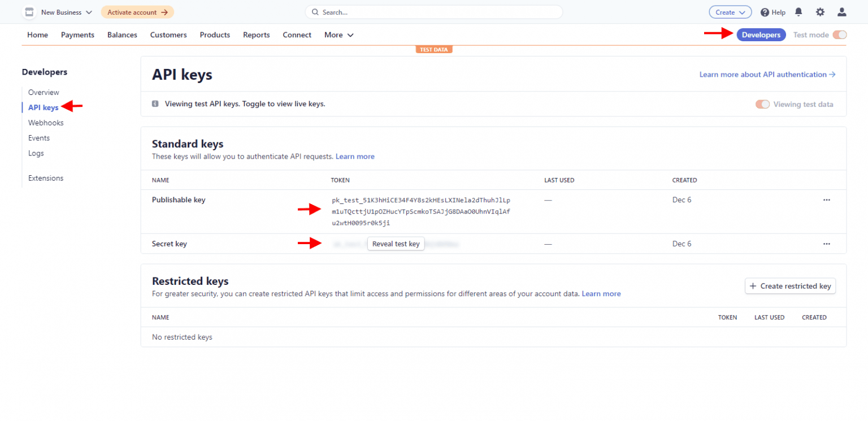Click the TEST DATA badge
The height and width of the screenshot is (421, 868).
coord(434,50)
